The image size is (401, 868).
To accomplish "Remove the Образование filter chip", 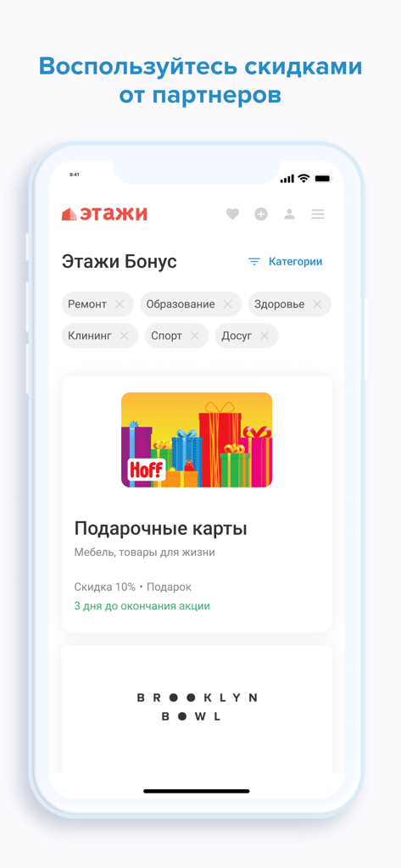I will click(x=227, y=304).
